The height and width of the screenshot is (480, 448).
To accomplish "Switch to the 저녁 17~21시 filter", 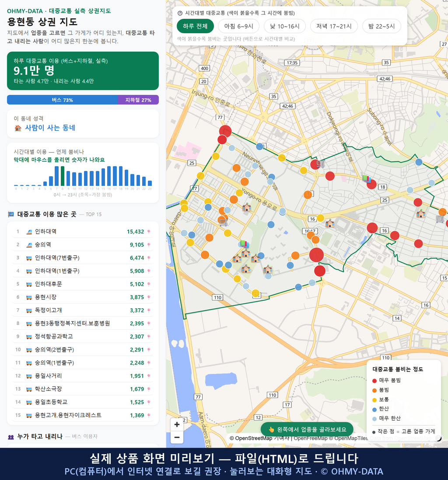I will [x=334, y=26].
